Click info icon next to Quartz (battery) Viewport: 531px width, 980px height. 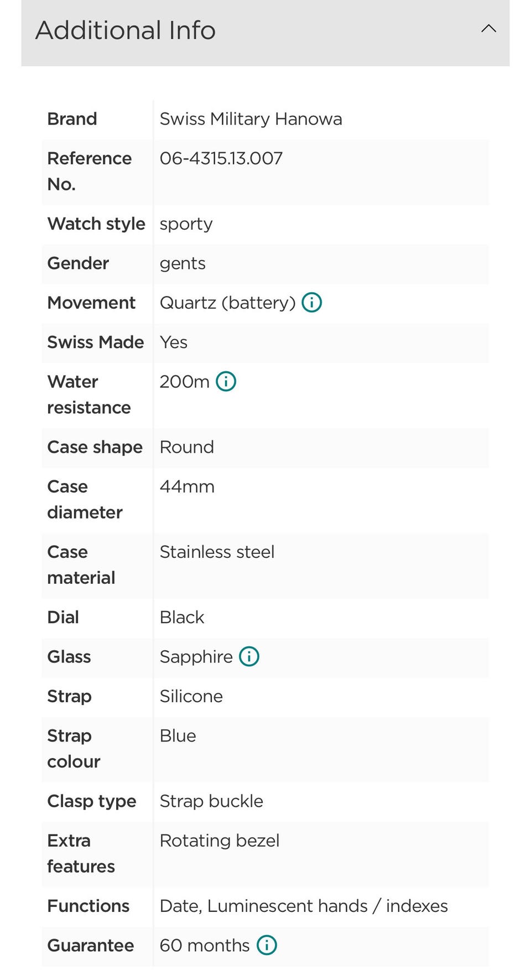[311, 303]
